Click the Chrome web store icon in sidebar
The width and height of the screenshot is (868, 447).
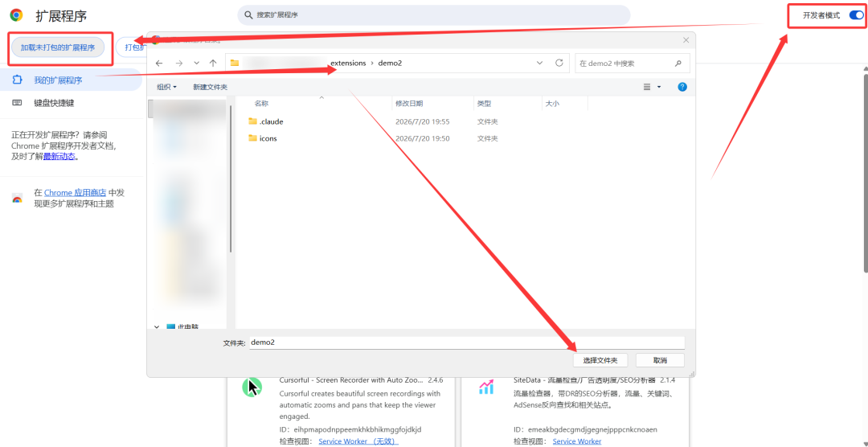click(x=17, y=199)
